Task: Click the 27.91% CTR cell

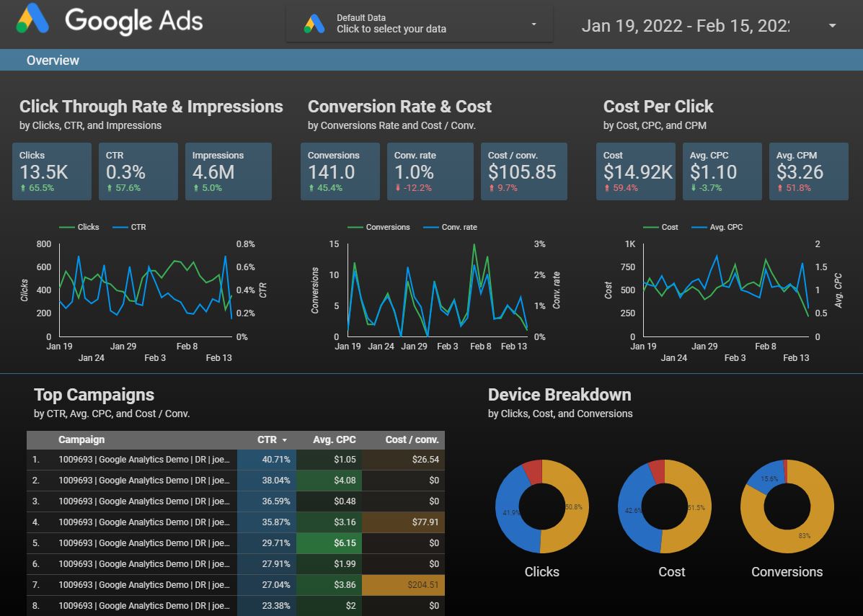Action: tap(267, 563)
